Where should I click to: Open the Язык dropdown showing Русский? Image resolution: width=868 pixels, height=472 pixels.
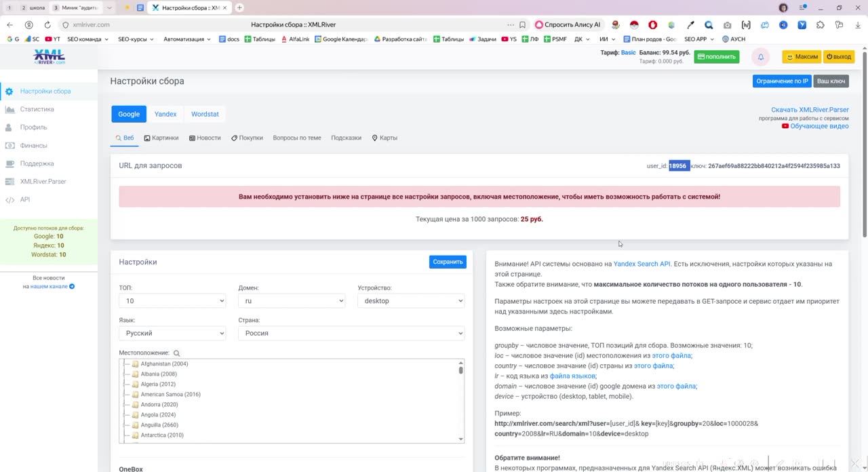pyautogui.click(x=172, y=333)
